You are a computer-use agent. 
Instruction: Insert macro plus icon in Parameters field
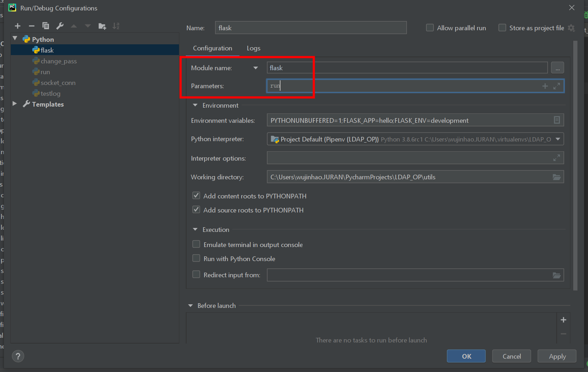point(545,86)
